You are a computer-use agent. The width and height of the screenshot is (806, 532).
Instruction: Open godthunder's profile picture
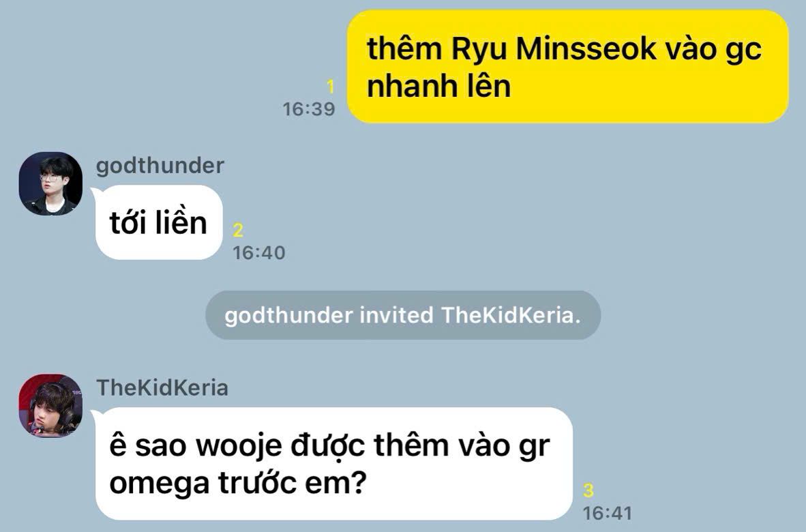pyautogui.click(x=50, y=183)
